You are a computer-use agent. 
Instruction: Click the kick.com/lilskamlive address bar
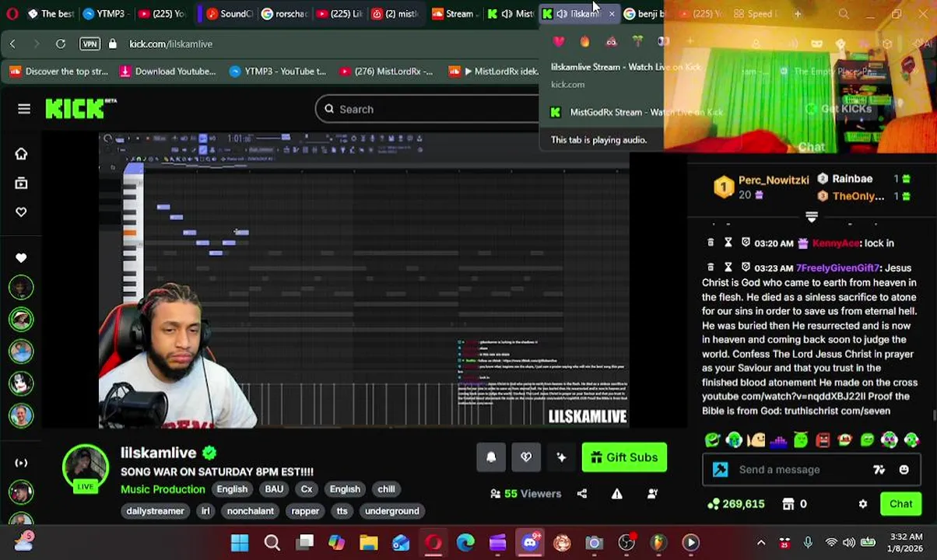pos(171,44)
